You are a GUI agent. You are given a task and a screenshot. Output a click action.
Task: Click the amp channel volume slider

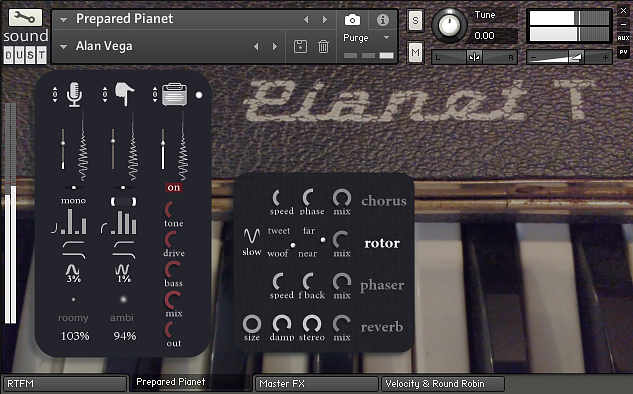click(x=163, y=149)
